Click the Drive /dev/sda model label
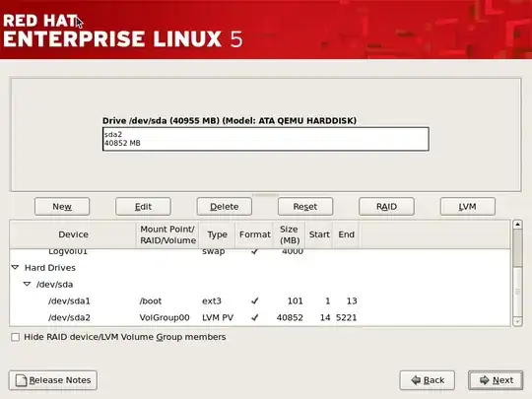Viewport: 532px width, 399px height. [x=230, y=120]
